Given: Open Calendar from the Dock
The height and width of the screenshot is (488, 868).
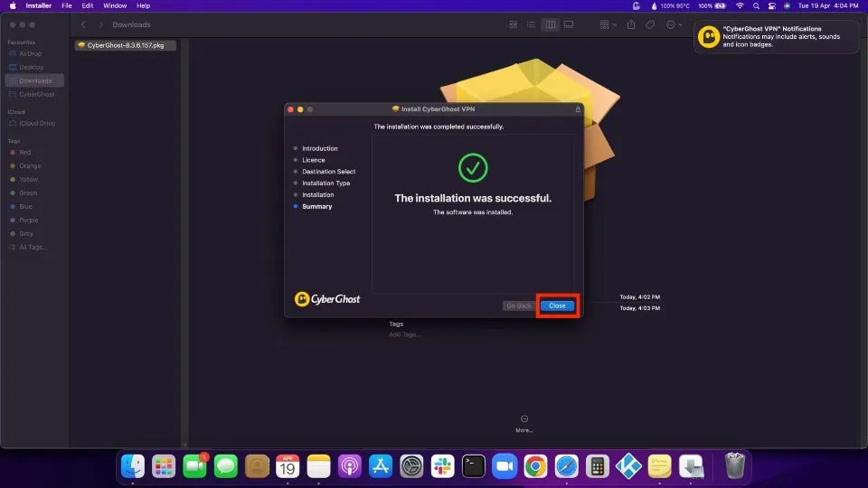Looking at the screenshot, I should [288, 466].
